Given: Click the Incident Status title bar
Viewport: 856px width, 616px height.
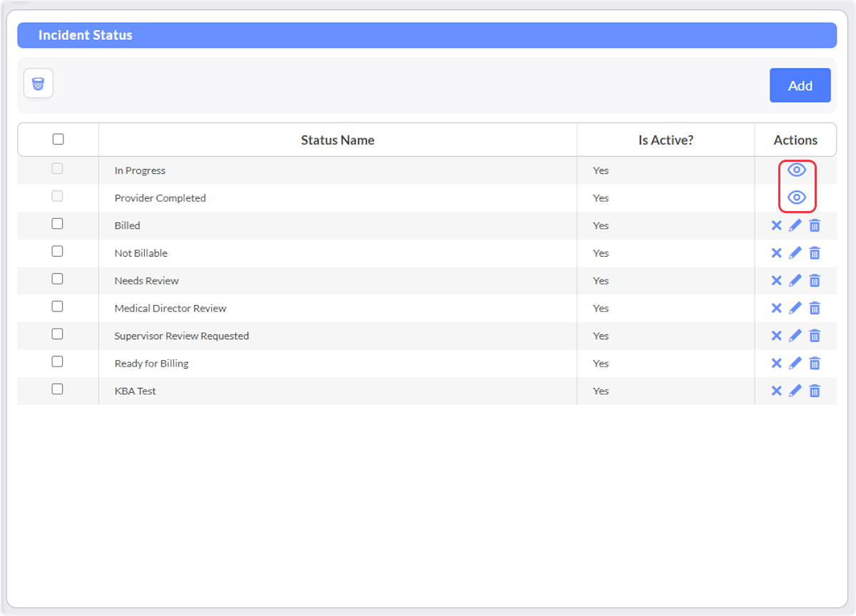Looking at the screenshot, I should 427,35.
